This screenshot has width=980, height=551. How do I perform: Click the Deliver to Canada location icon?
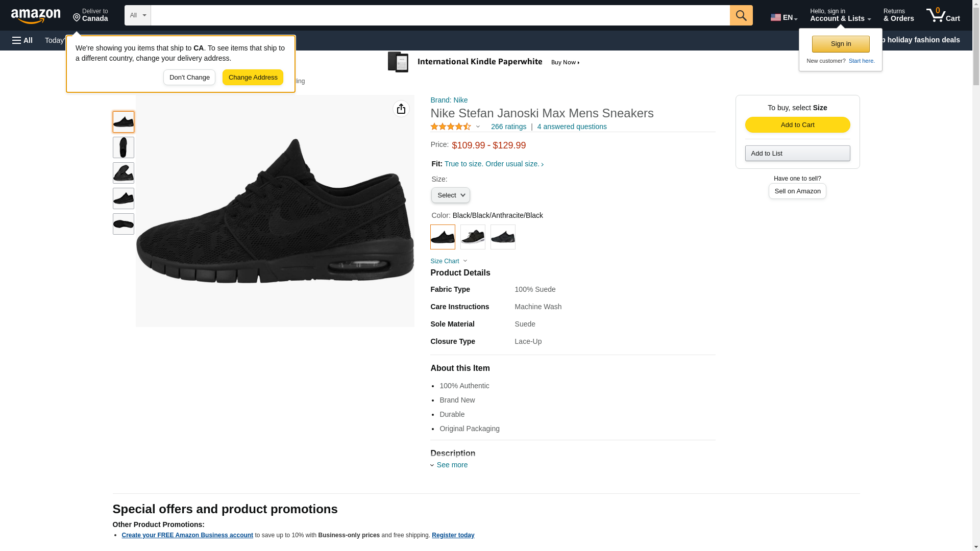77,18
